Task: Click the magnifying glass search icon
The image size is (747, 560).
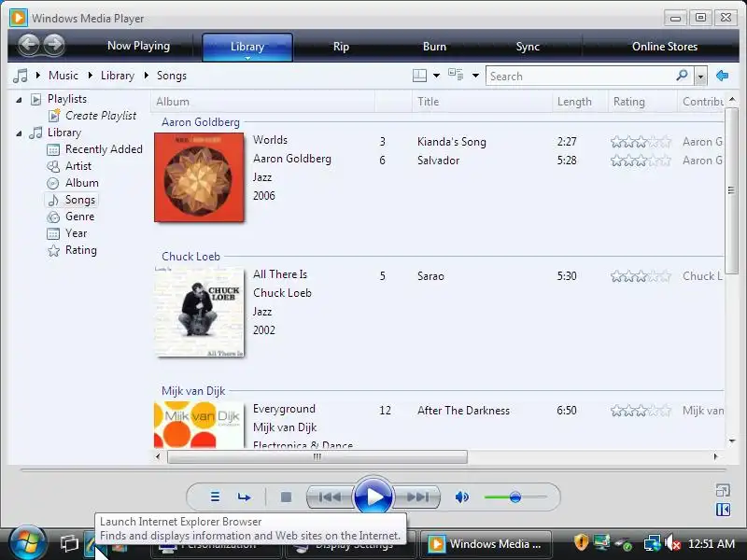Action: [683, 76]
